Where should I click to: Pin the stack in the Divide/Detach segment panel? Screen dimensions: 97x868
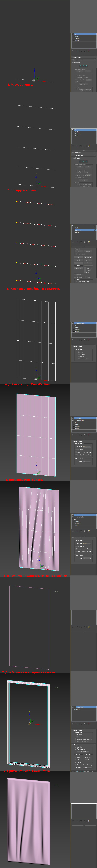(73, 242)
